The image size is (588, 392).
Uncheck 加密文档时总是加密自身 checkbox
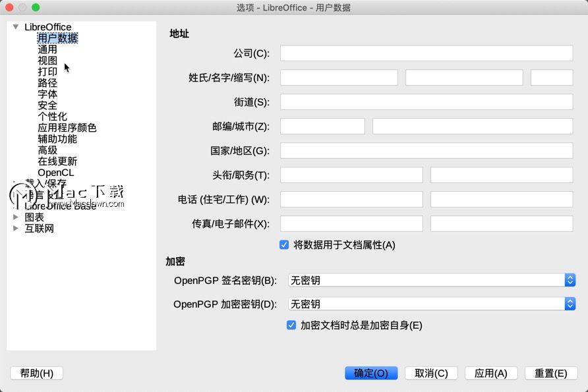(291, 325)
